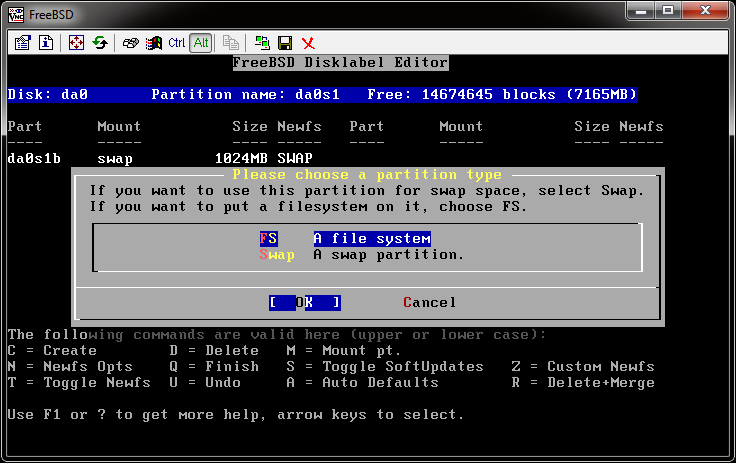Click the 'C = Create' command hint
This screenshot has width=736, height=463.
(x=52, y=350)
